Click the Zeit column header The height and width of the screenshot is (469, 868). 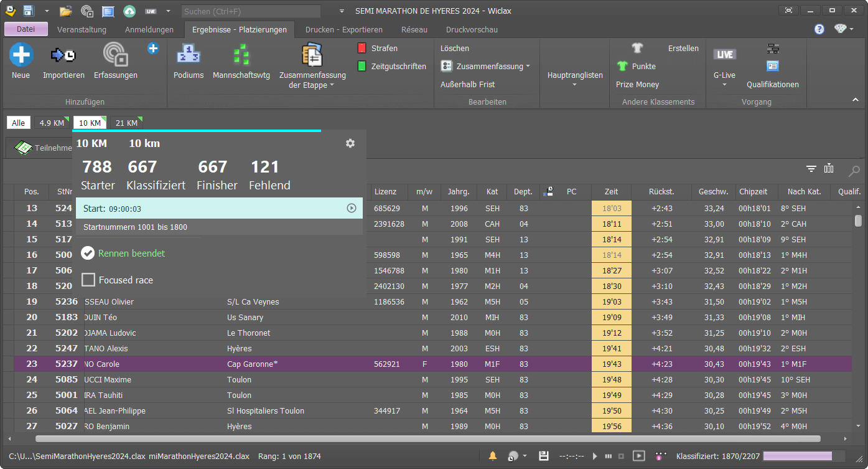[611, 192]
